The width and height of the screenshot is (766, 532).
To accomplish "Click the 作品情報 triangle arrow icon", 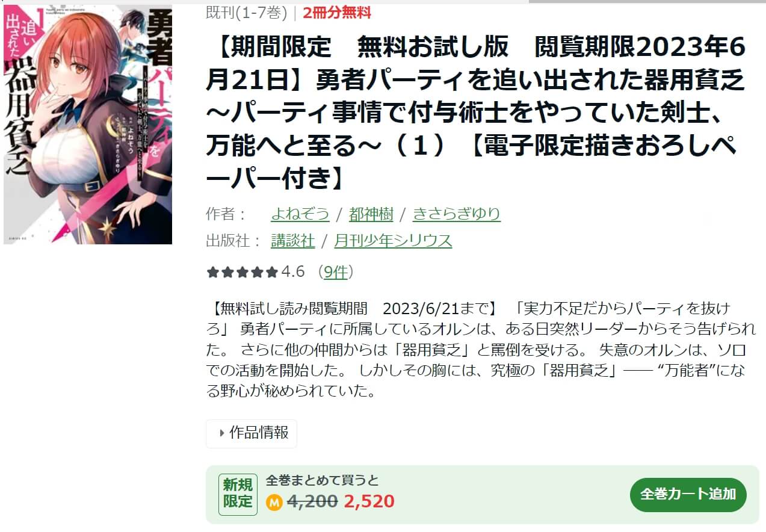I will pyautogui.click(x=222, y=433).
